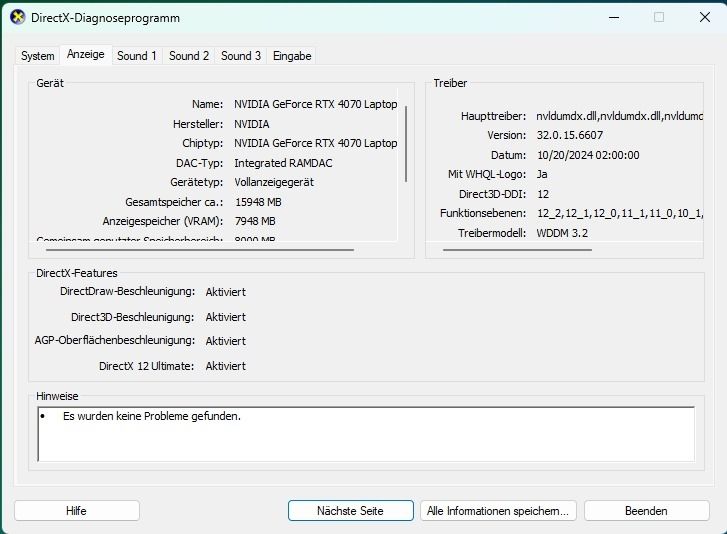The image size is (727, 534).
Task: Click the Haupttreiber value nvldumdx.dll
Action: point(619,116)
